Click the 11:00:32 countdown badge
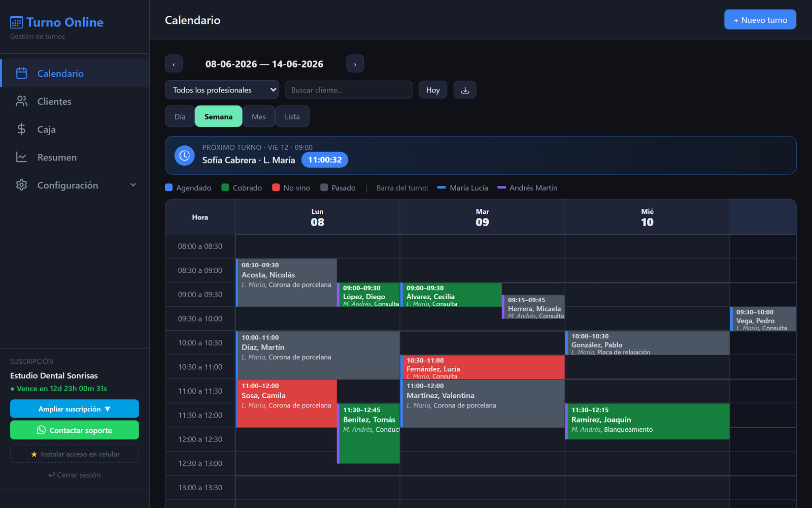Viewport: 812px width, 508px height. click(325, 160)
